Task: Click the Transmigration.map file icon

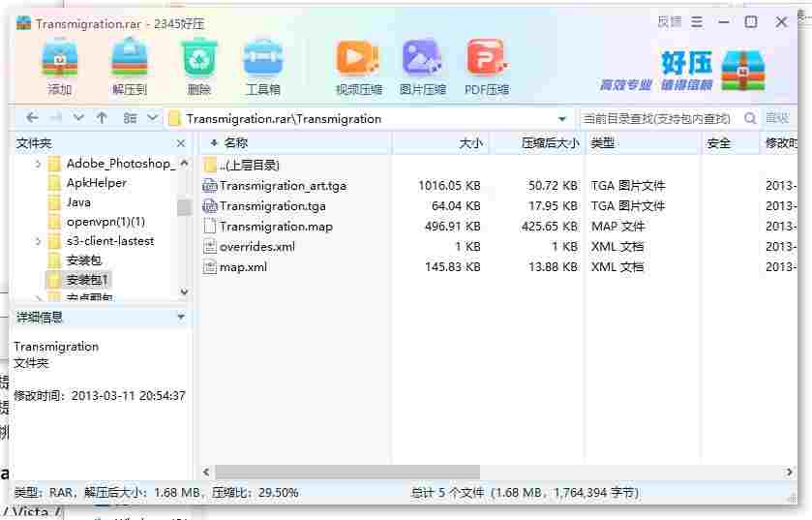Action: [210, 227]
